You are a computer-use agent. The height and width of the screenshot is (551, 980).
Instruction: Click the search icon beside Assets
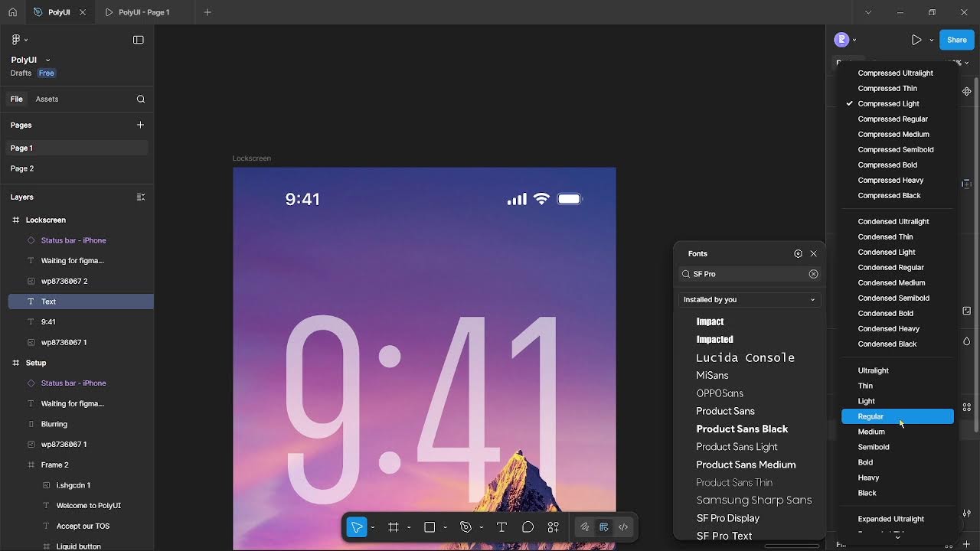[x=141, y=99]
